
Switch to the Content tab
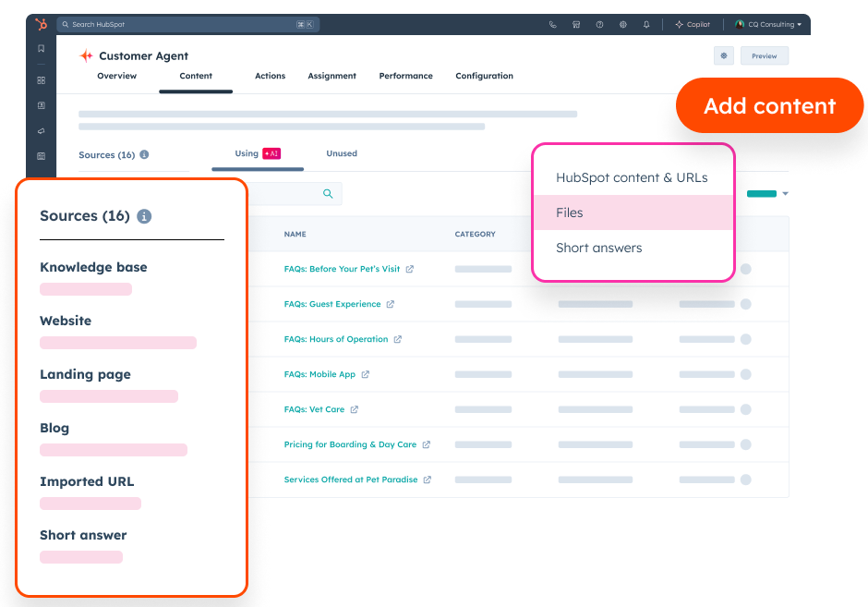[196, 76]
